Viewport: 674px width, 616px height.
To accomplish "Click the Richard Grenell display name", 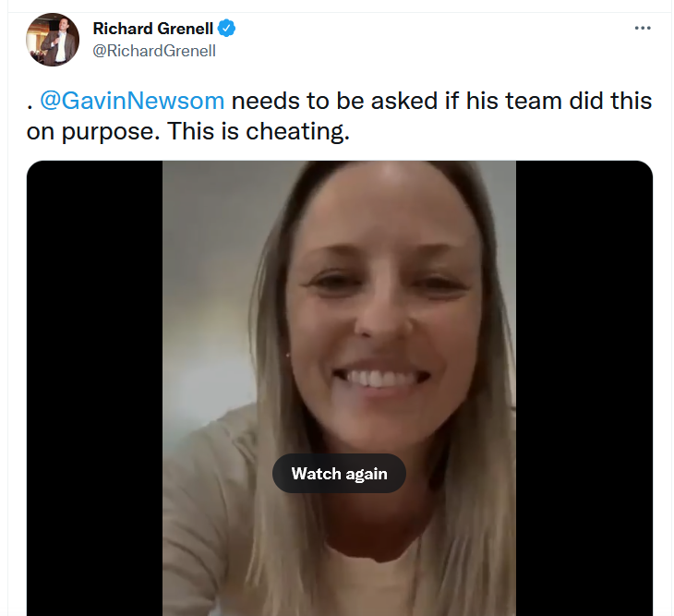I will (x=153, y=29).
